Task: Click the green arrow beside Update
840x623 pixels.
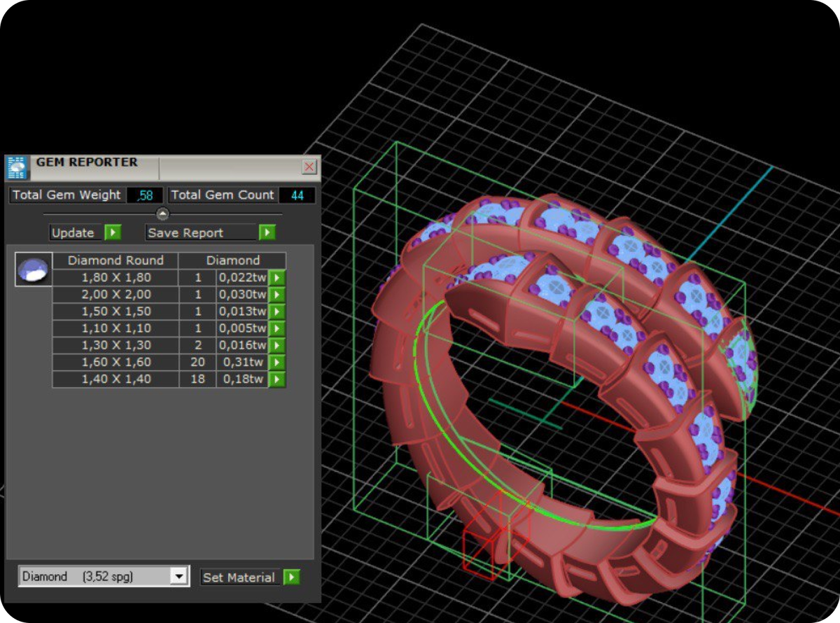Action: pyautogui.click(x=113, y=232)
